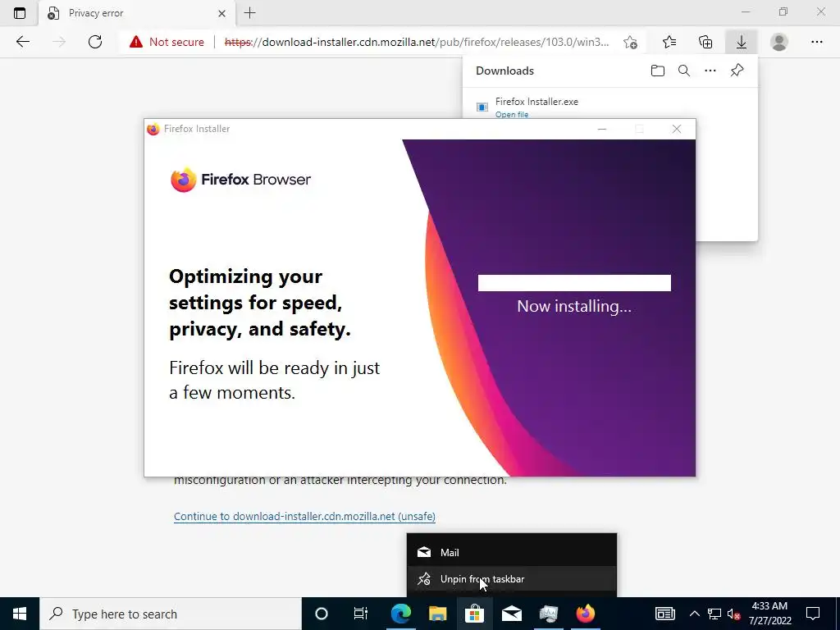
Task: Toggle the Downloads toolbar button
Action: (742, 42)
